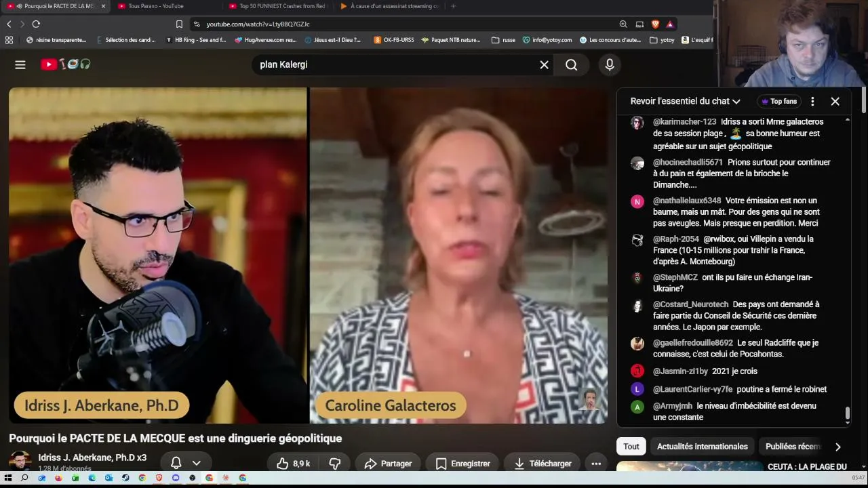Click the site info icon beside the URL

(197, 24)
